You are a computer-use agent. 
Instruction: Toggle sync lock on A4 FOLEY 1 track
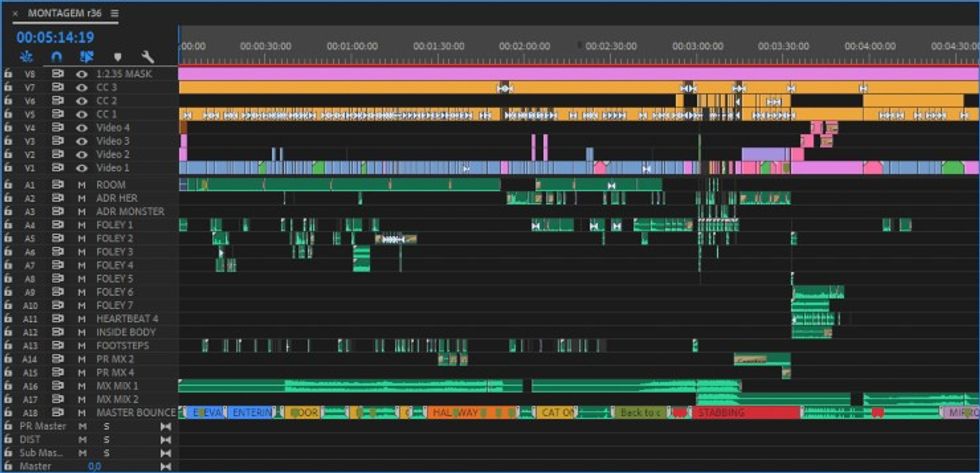coord(58,225)
